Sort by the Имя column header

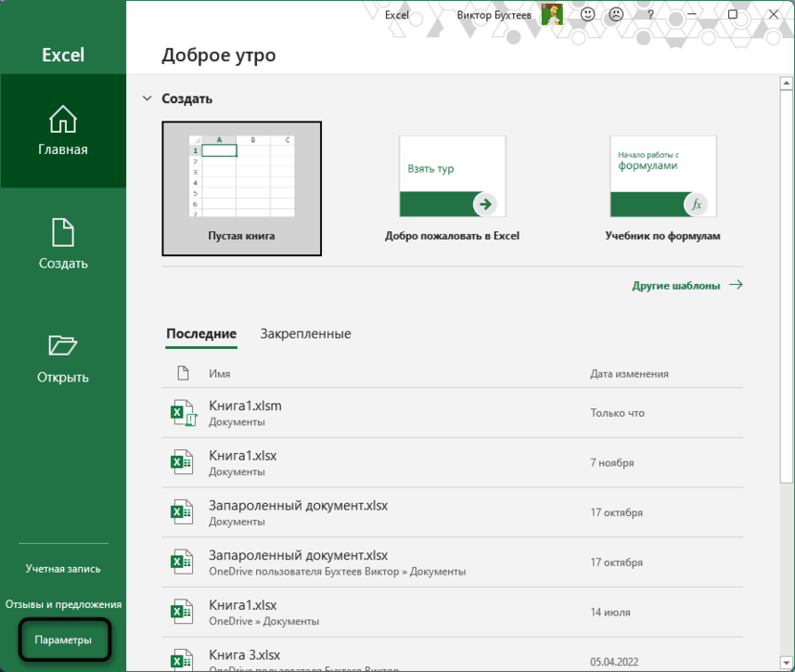(x=220, y=374)
